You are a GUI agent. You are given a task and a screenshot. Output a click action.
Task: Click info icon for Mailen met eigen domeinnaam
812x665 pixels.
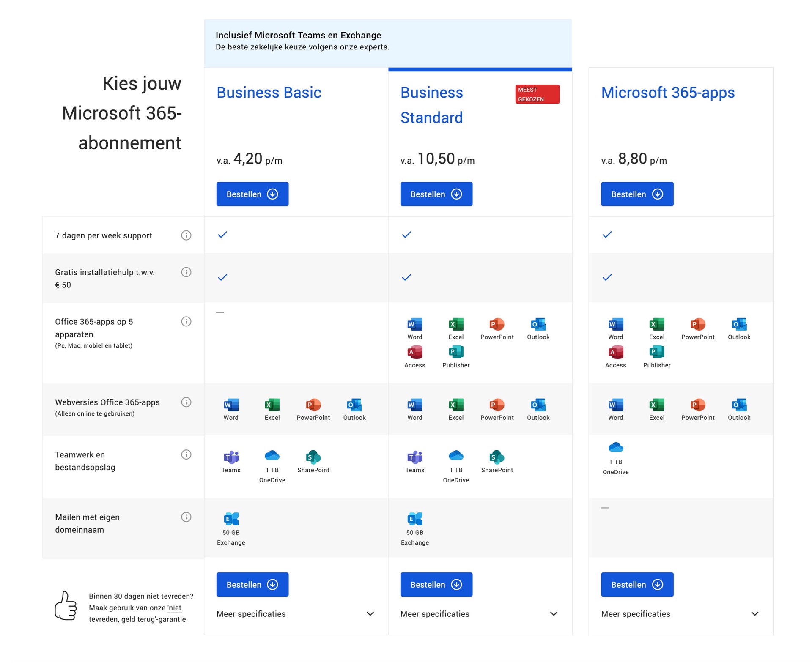(186, 517)
